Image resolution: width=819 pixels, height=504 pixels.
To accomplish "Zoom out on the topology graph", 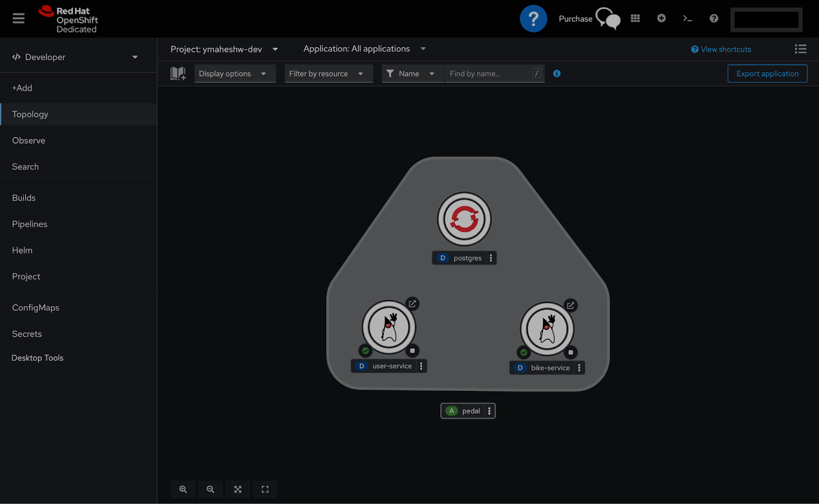I will pyautogui.click(x=210, y=489).
